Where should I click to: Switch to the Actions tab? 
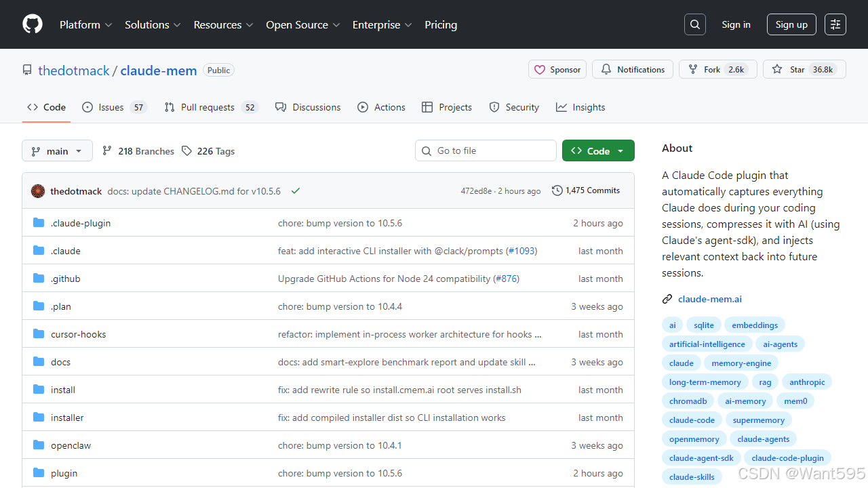(x=381, y=107)
